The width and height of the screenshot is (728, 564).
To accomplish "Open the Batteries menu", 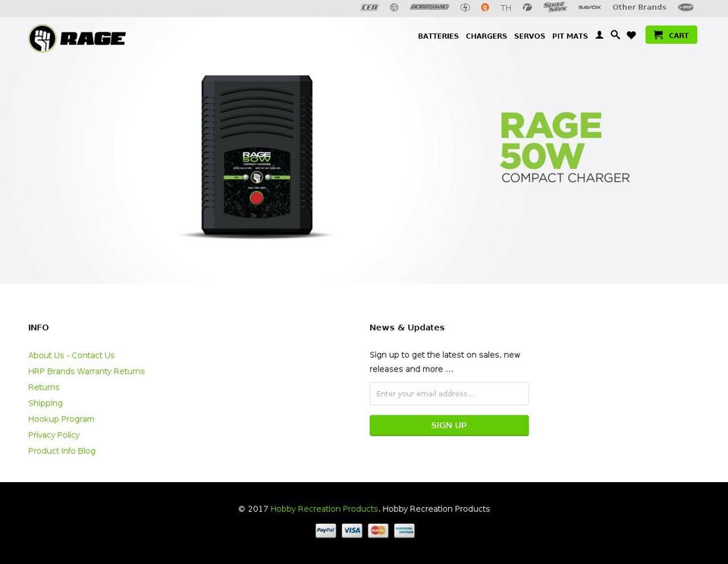I will [x=438, y=36].
